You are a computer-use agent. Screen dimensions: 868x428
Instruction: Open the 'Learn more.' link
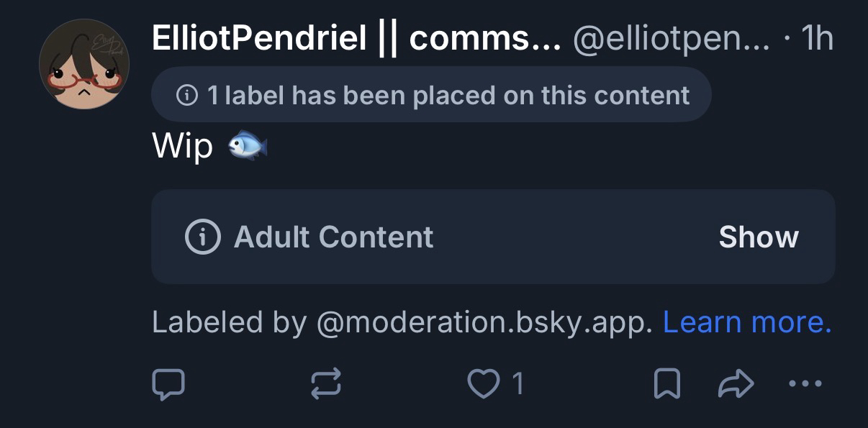coord(746,322)
